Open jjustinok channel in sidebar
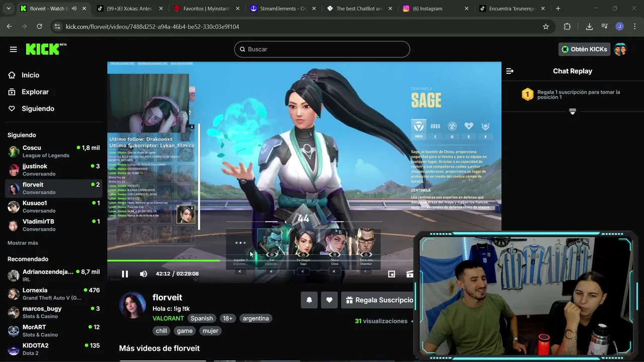The height and width of the screenshot is (362, 644). click(53, 170)
